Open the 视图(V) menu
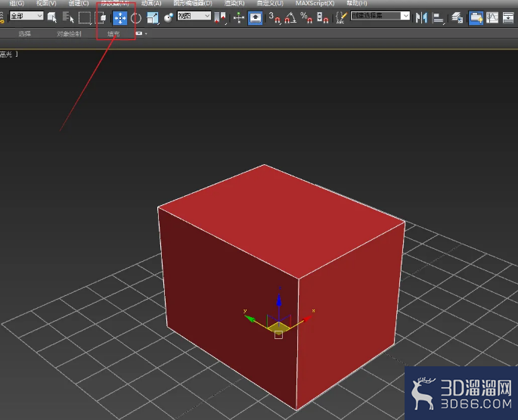 (46, 3)
